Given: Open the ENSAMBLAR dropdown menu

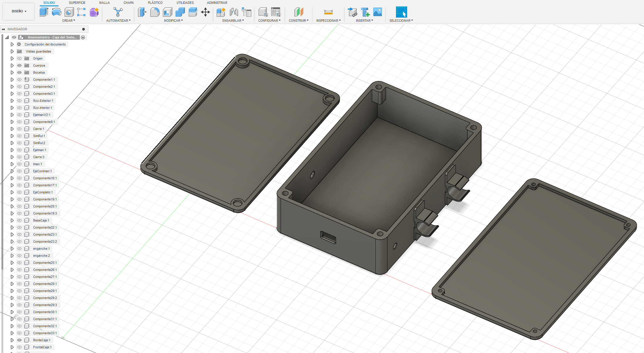Looking at the screenshot, I should click(233, 21).
